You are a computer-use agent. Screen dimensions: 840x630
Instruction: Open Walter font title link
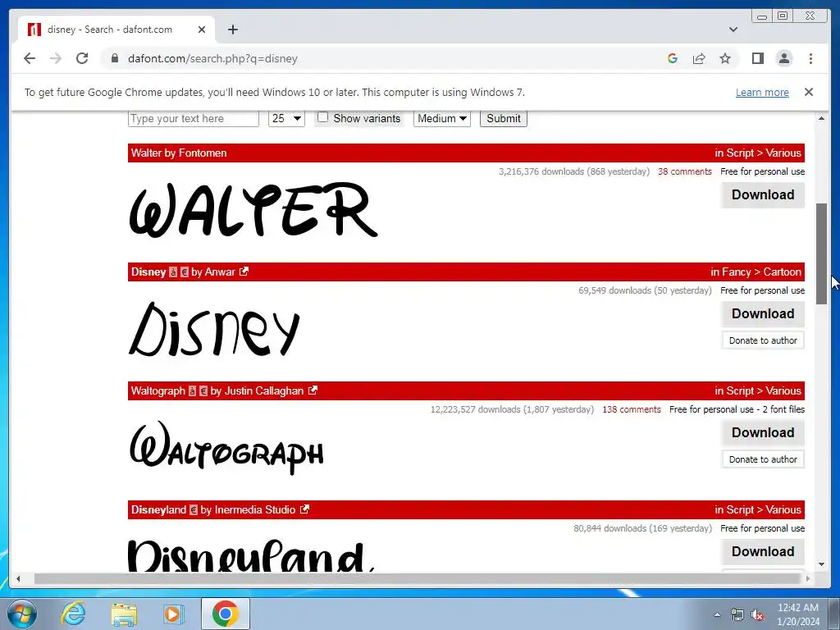tap(146, 153)
